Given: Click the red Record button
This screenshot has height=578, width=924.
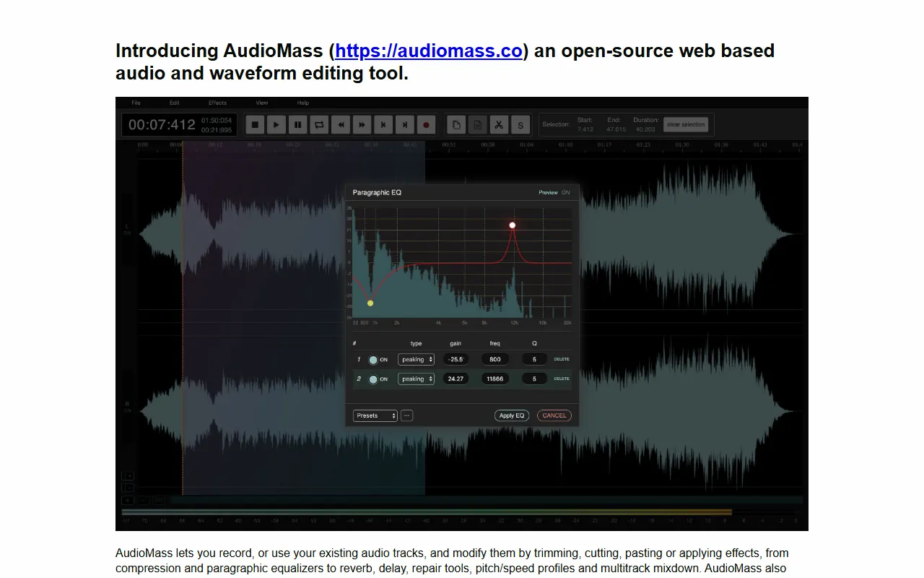Looking at the screenshot, I should tap(426, 125).
